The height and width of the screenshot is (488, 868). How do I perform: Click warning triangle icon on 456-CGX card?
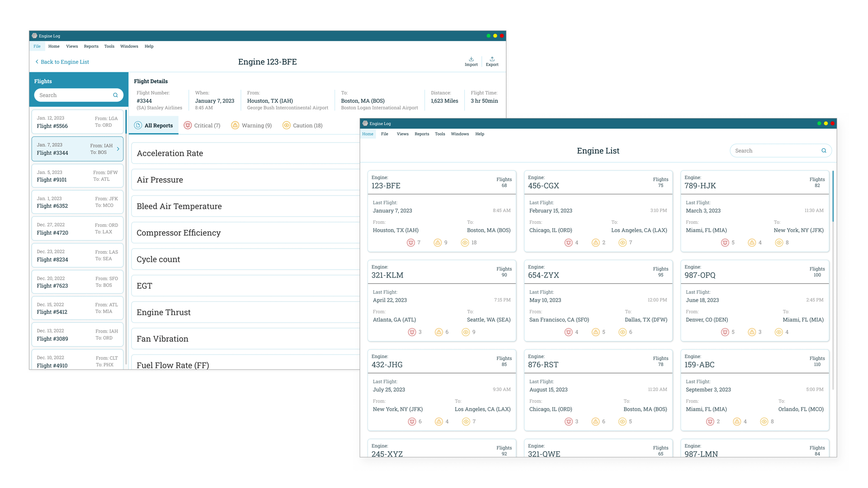[595, 242]
